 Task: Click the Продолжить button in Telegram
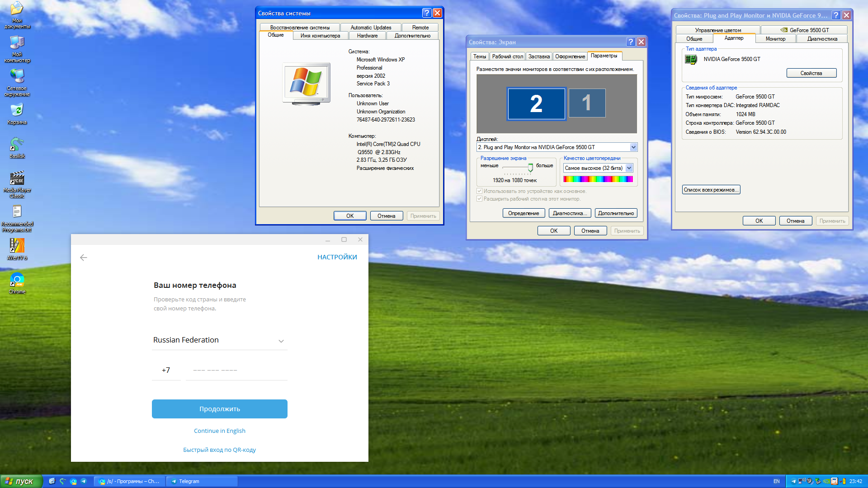219,409
